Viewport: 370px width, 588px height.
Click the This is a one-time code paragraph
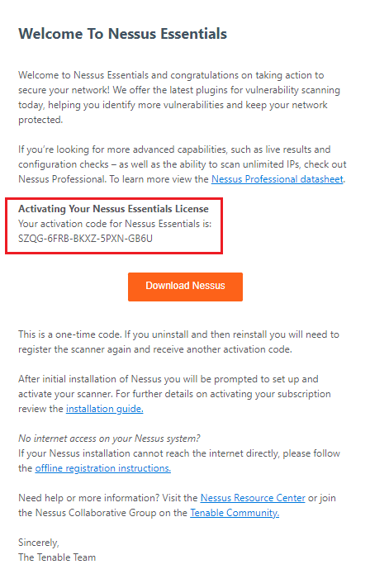(x=179, y=342)
